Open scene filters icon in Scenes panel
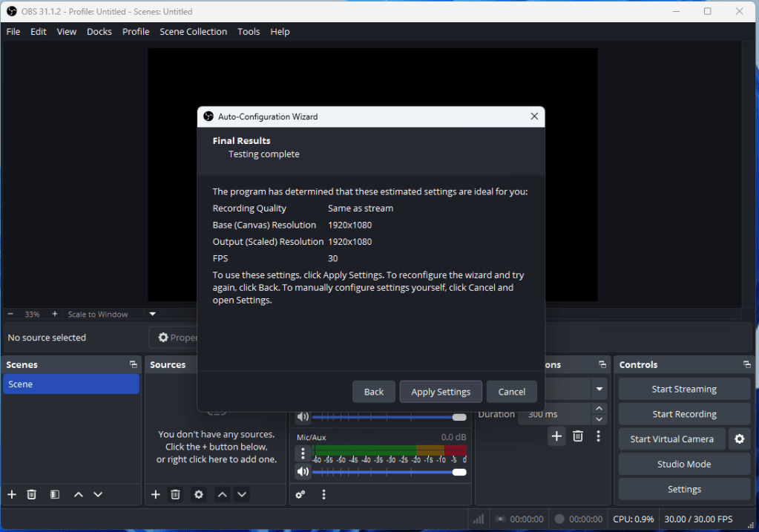The width and height of the screenshot is (759, 532). (54, 494)
